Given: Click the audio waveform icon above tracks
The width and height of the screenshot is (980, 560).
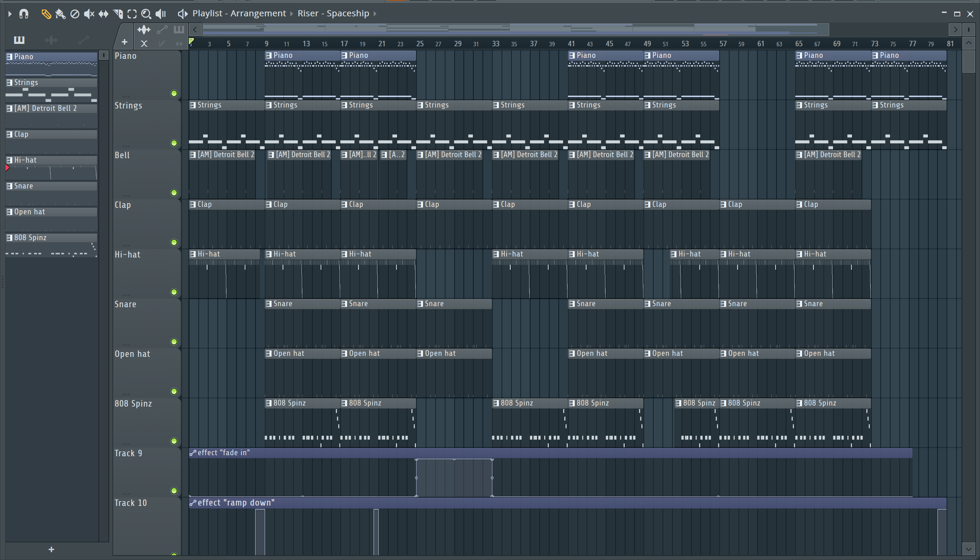Looking at the screenshot, I should [144, 30].
